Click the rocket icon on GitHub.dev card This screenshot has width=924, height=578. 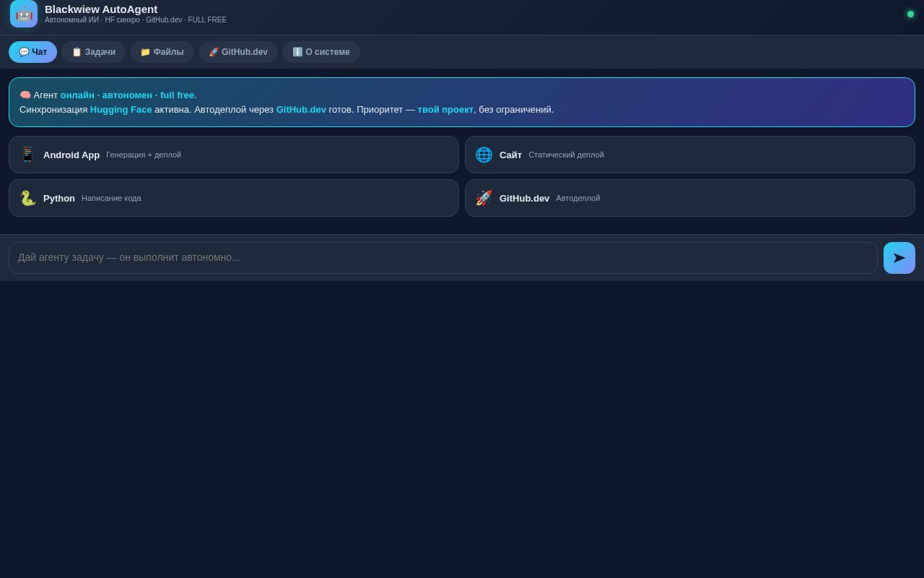pyautogui.click(x=484, y=198)
